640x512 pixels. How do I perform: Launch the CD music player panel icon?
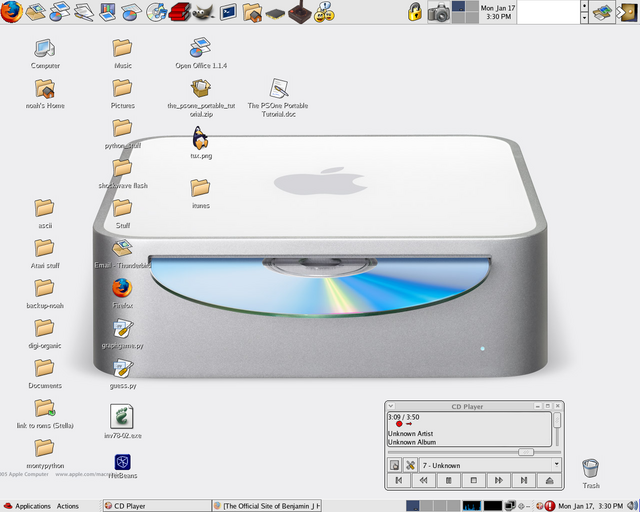157,12
